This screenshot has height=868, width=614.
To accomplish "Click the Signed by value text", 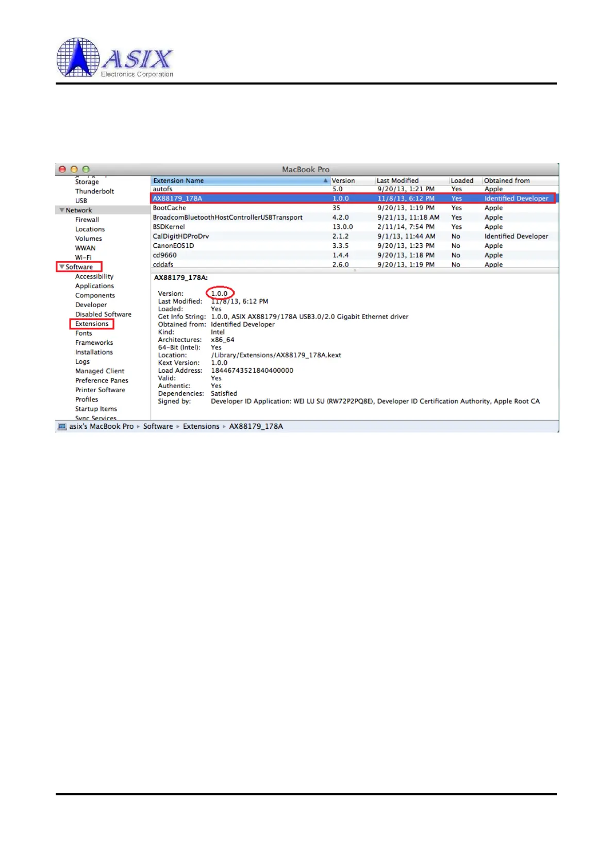I will (375, 402).
